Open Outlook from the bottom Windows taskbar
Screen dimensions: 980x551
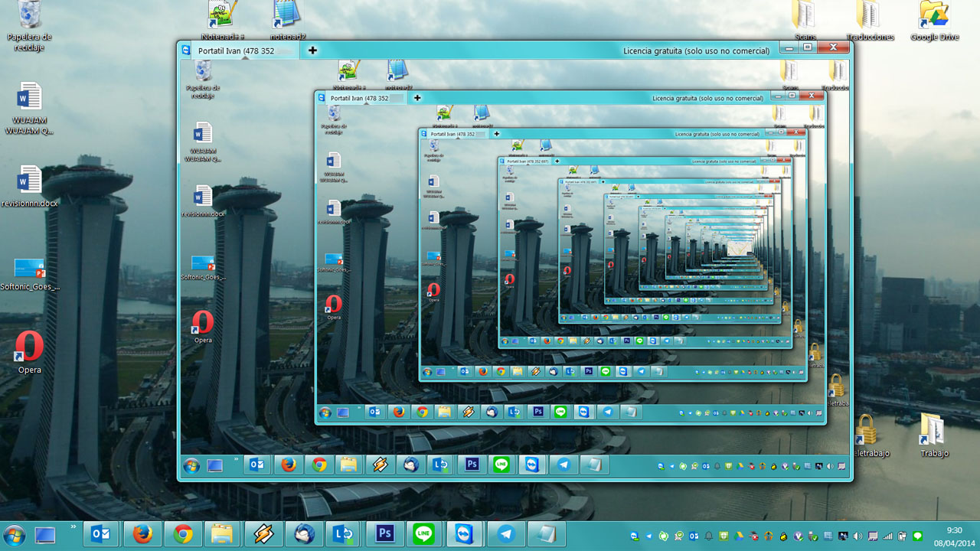click(x=101, y=533)
